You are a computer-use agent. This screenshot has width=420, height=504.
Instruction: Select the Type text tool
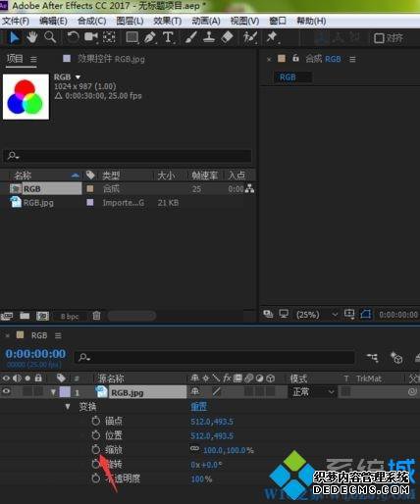tap(168, 37)
